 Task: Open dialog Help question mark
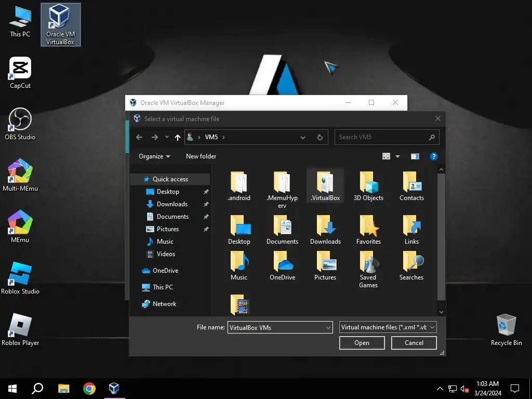pos(434,156)
